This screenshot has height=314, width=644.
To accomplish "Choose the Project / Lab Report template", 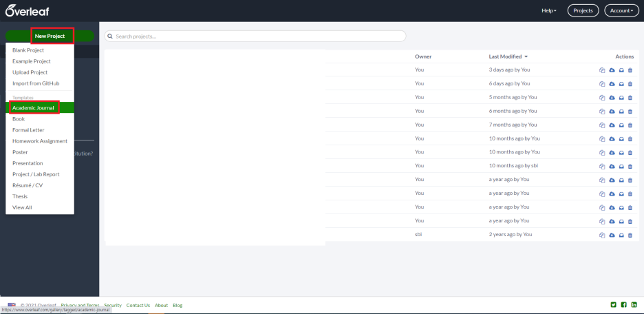I will [x=40, y=174].
